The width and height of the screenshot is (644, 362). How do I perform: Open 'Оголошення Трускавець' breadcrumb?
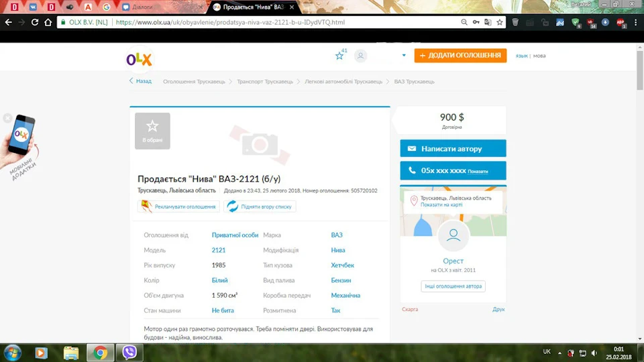[194, 82]
